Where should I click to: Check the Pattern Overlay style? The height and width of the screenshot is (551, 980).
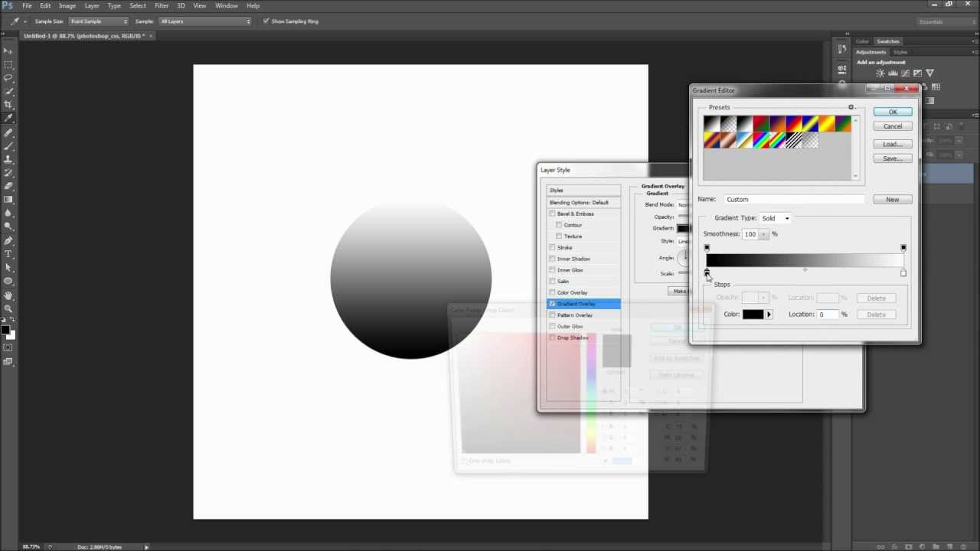(552, 315)
